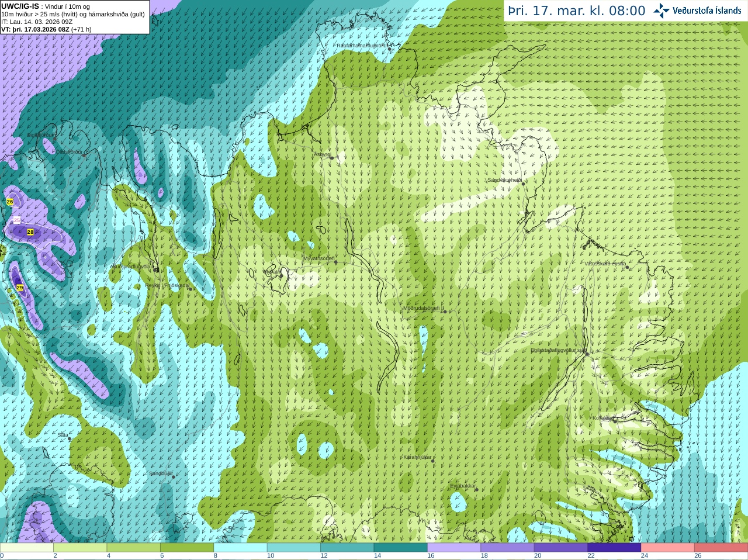Select the 24–26 m/s pink legend swatch
The image size is (748, 560).
pyautogui.click(x=668, y=548)
